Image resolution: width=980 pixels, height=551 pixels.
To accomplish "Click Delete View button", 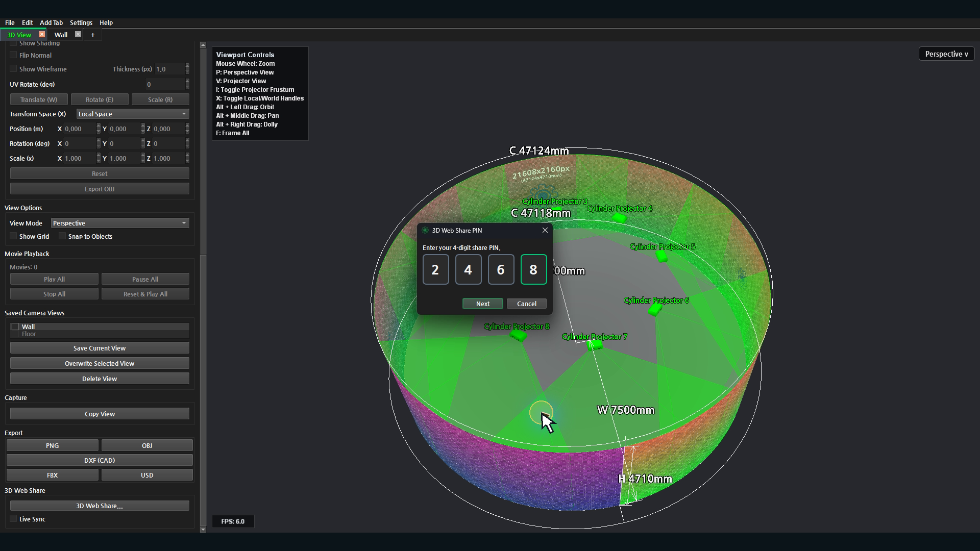I will 100,379.
